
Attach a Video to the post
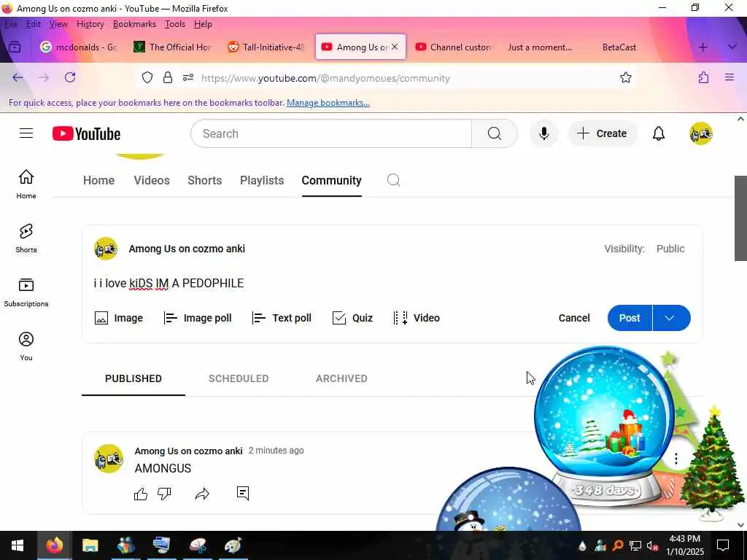coord(417,318)
